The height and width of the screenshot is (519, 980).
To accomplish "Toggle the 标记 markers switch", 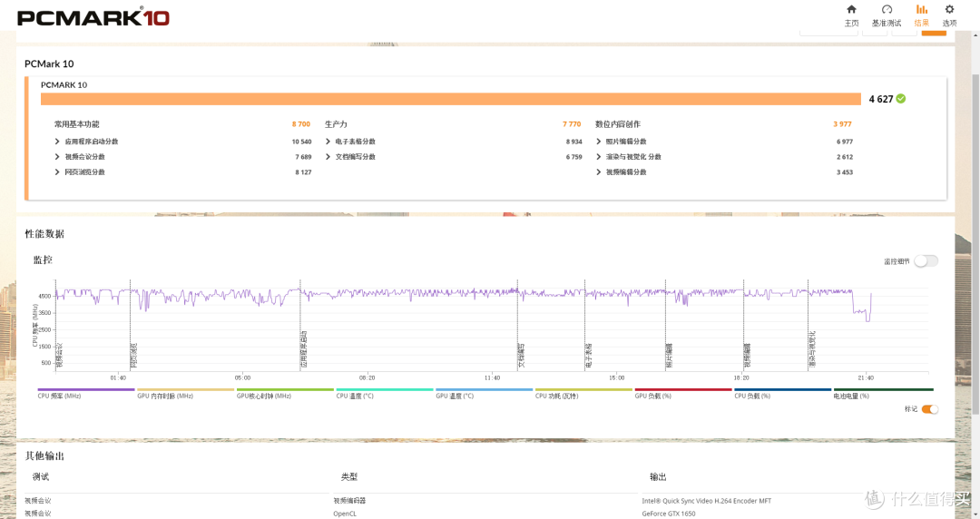I will click(x=930, y=409).
